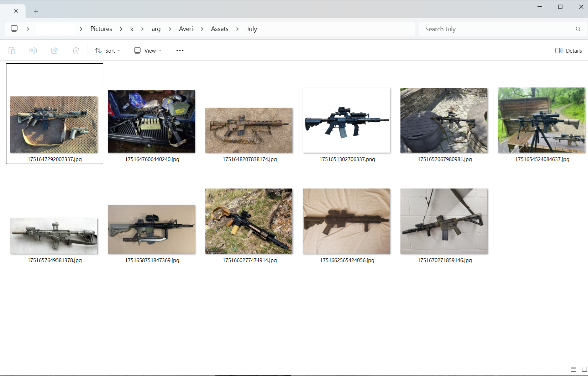Select thumbnail 1751648207838174.jpg
This screenshot has width=588, height=376.
point(249,130)
